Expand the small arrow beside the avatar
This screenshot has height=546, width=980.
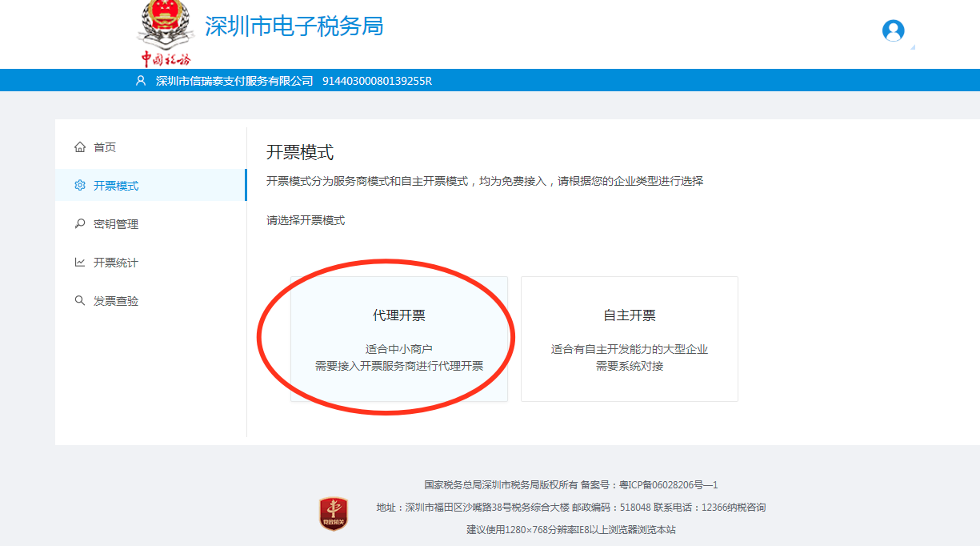tap(913, 47)
